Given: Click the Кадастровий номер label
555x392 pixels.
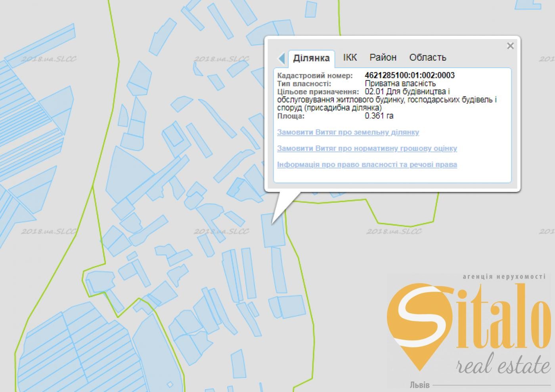Looking at the screenshot, I should click(315, 75).
